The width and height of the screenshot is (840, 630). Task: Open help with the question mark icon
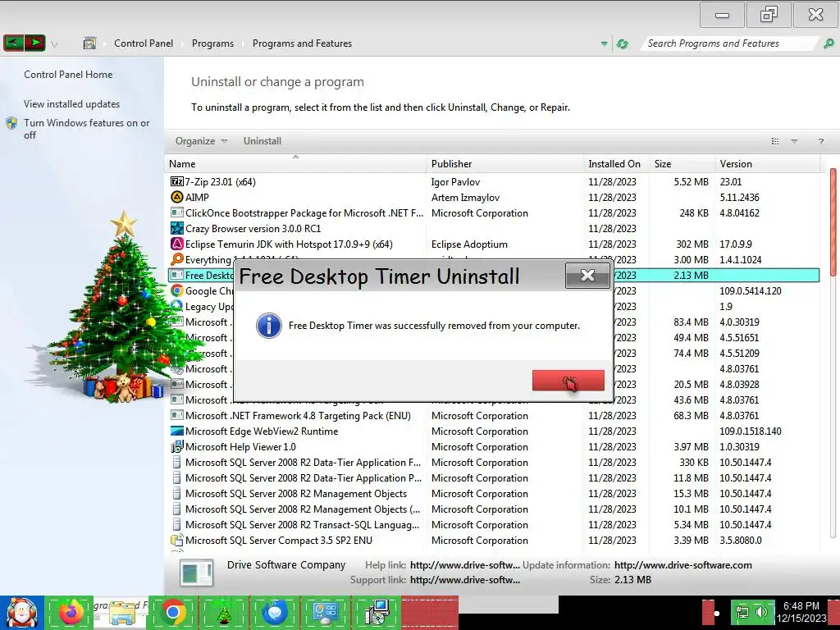(820, 141)
